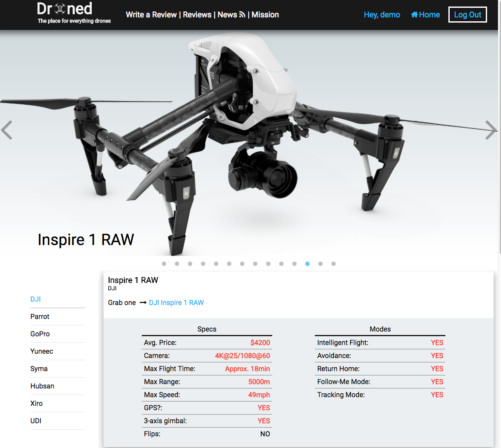The height and width of the screenshot is (448, 501).
Task: Go to previous slide with left arrow
Action: click(7, 130)
